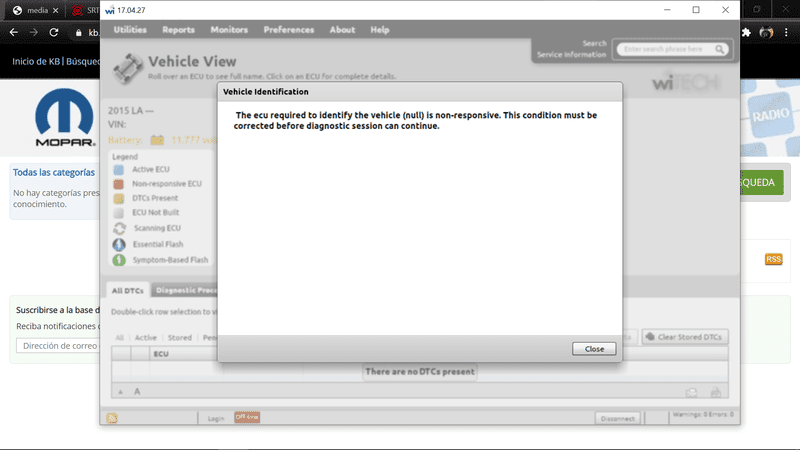Click the Non-responsive ECU color swatch
Viewport: 800px width, 450px height.
pos(120,184)
